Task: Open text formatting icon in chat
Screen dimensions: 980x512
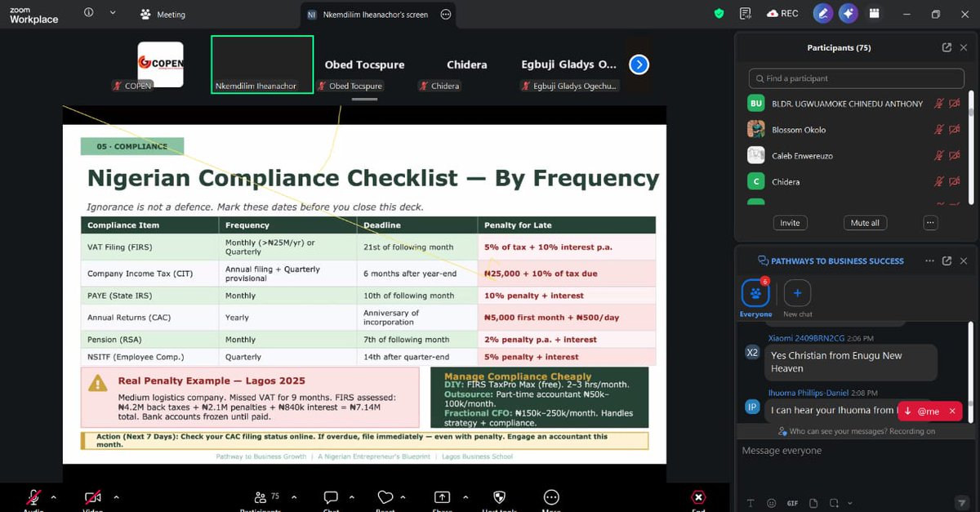Action: point(751,503)
